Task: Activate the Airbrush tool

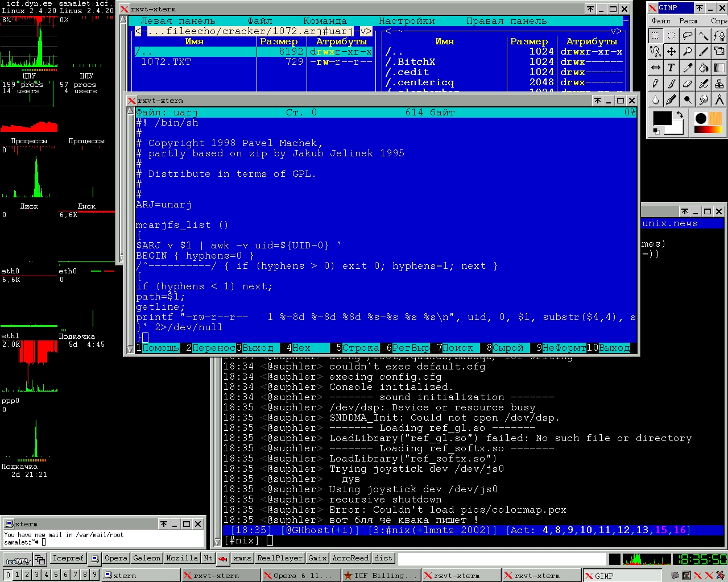Action: coord(704,83)
